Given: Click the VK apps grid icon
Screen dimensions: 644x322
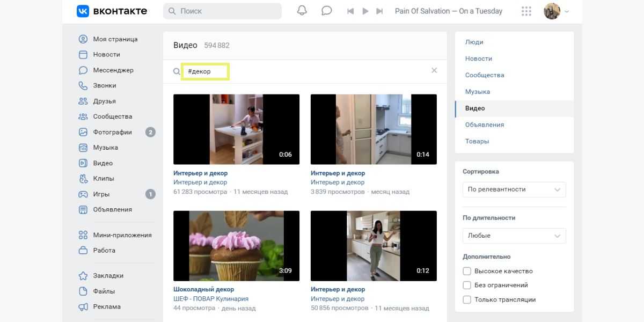Looking at the screenshot, I should coord(526,11).
